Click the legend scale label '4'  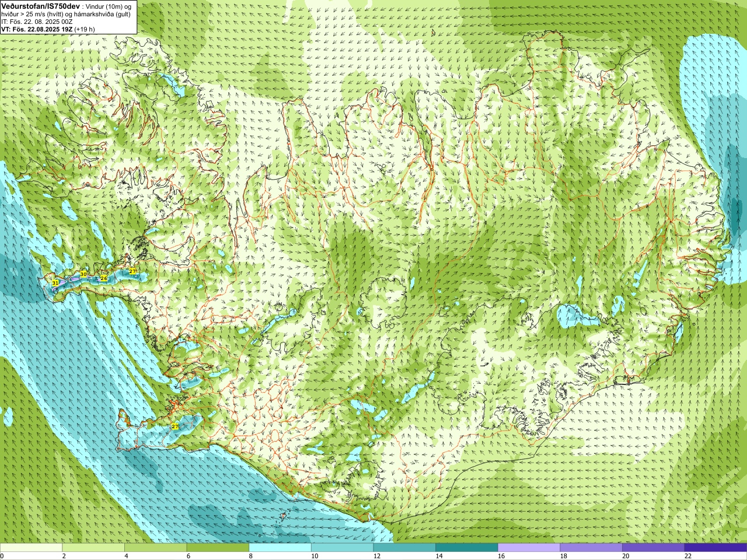pyautogui.click(x=126, y=556)
